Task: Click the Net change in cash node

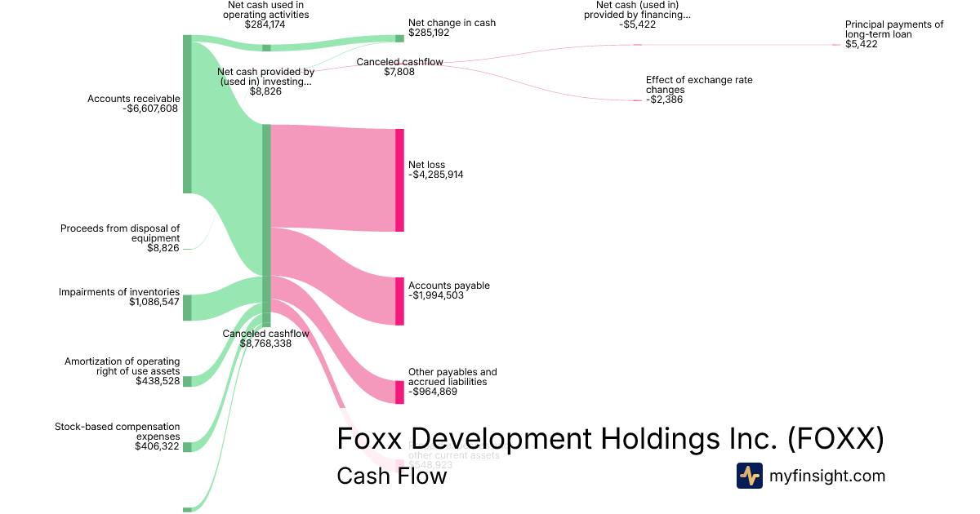Action: click(x=400, y=38)
